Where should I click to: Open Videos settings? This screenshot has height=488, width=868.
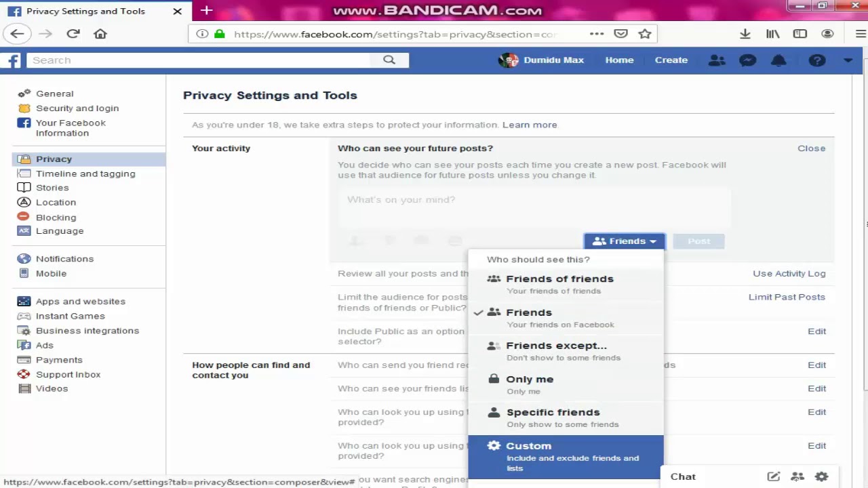click(52, 388)
